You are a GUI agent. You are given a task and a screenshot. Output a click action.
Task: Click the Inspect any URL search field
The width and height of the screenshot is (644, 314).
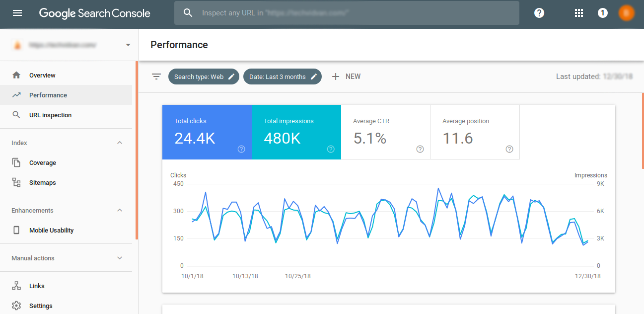point(347,13)
